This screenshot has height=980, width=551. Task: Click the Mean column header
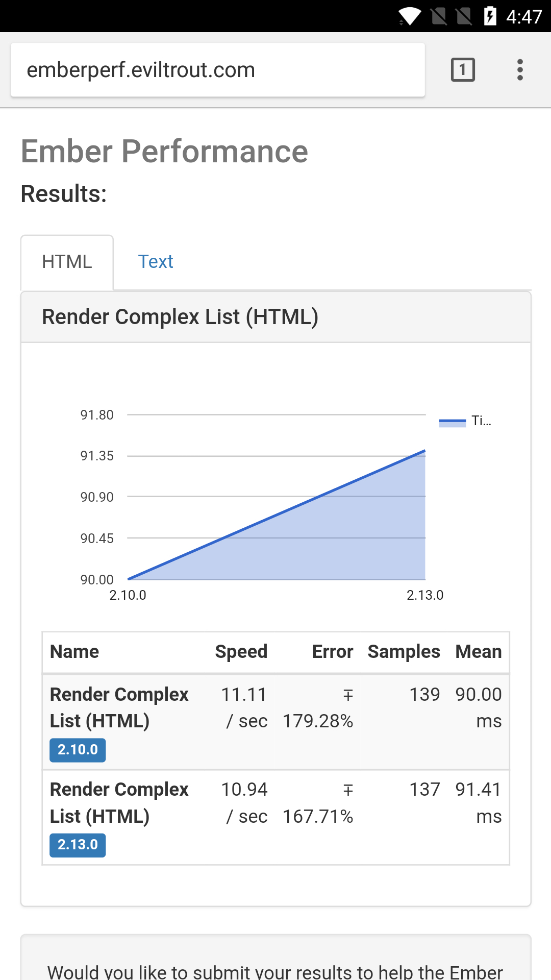coord(478,652)
